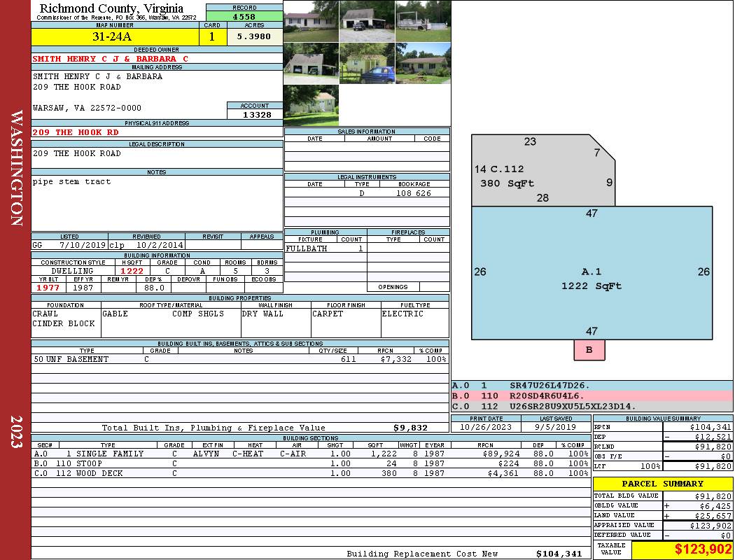Click the listed date 7/10/2019
Viewport: 735px width, 560px height.
[83, 244]
